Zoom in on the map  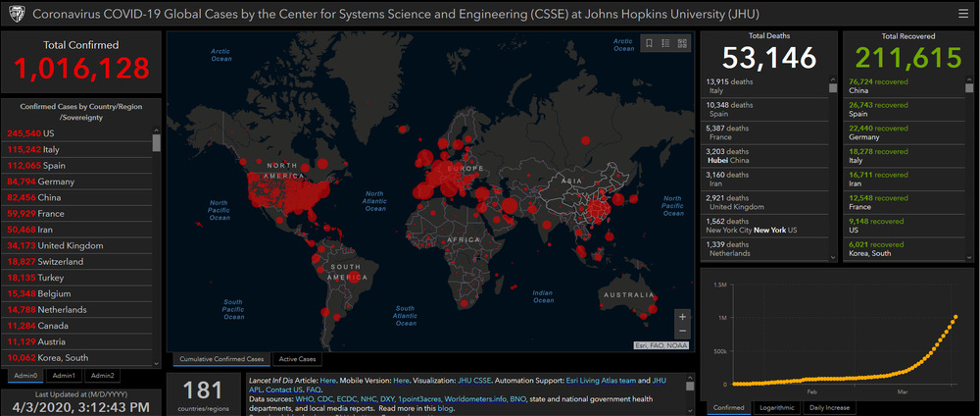[682, 317]
